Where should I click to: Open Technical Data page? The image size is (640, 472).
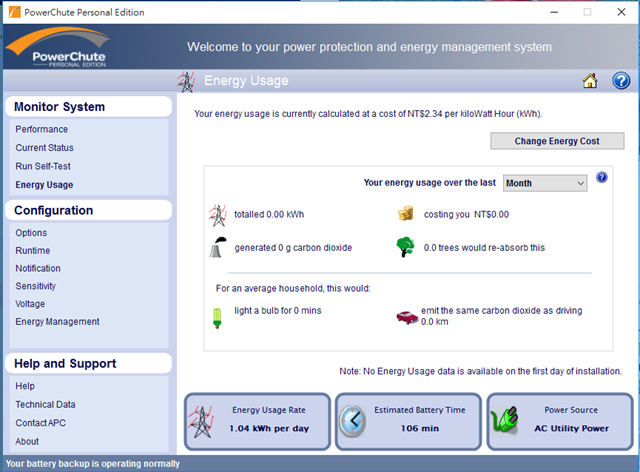click(x=45, y=405)
